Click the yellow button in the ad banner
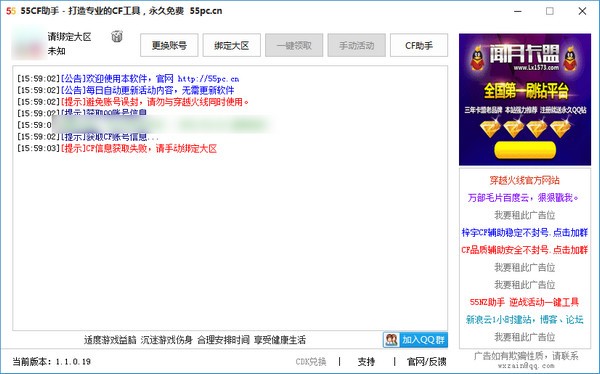The image size is (600, 374). coord(525,150)
